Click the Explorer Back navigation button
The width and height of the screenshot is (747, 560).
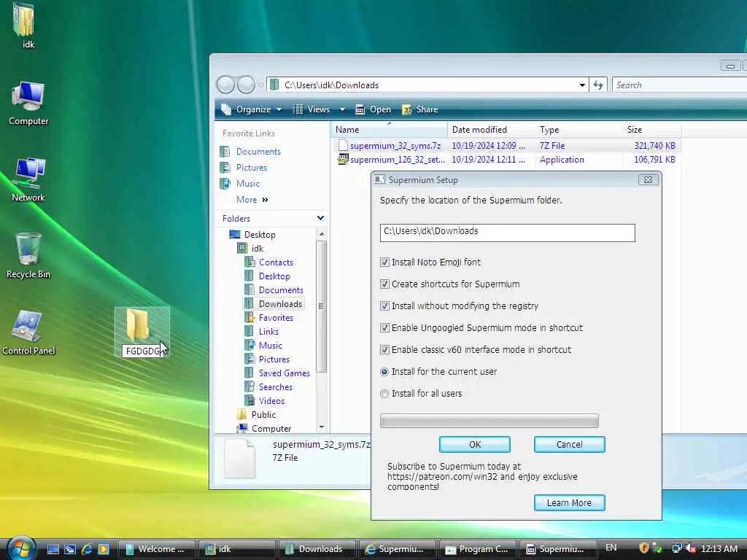(225, 85)
